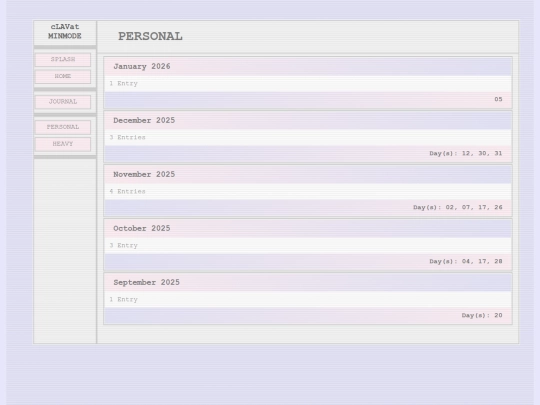Open the HEAVY section
This screenshot has width=540, height=405.
pos(63,144)
